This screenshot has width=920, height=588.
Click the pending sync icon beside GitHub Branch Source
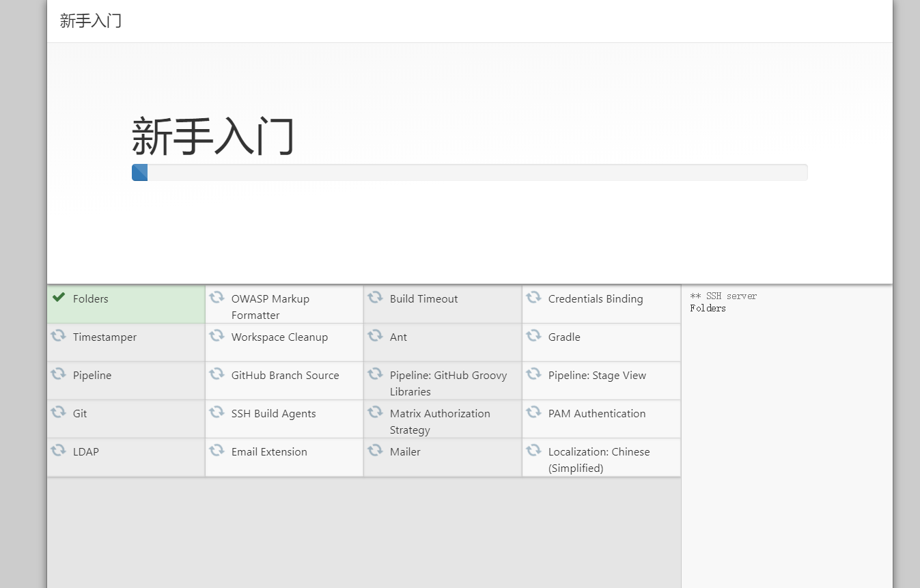[x=217, y=374]
